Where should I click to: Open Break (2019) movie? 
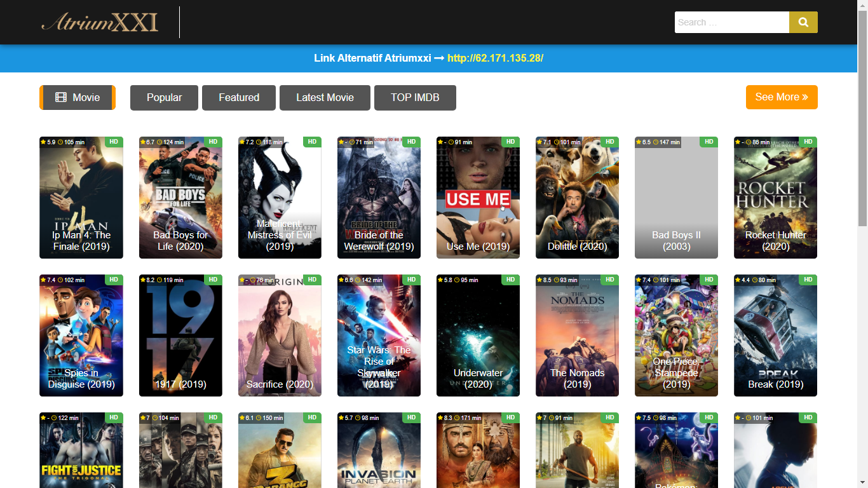(775, 335)
